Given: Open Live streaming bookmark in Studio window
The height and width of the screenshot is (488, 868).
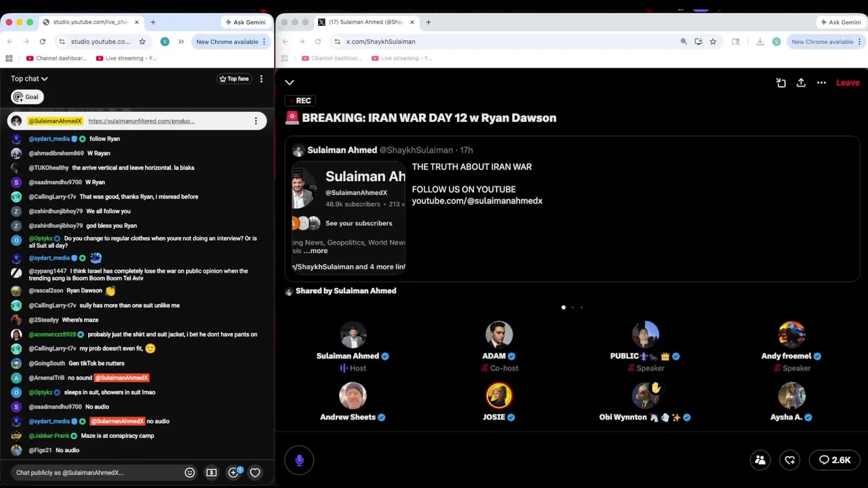Looking at the screenshot, I should 127,58.
